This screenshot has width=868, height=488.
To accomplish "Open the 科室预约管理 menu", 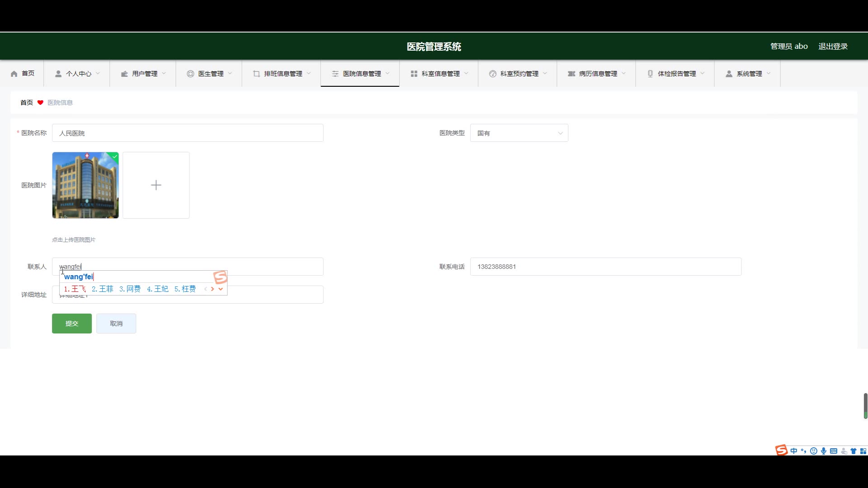I will 518,74.
